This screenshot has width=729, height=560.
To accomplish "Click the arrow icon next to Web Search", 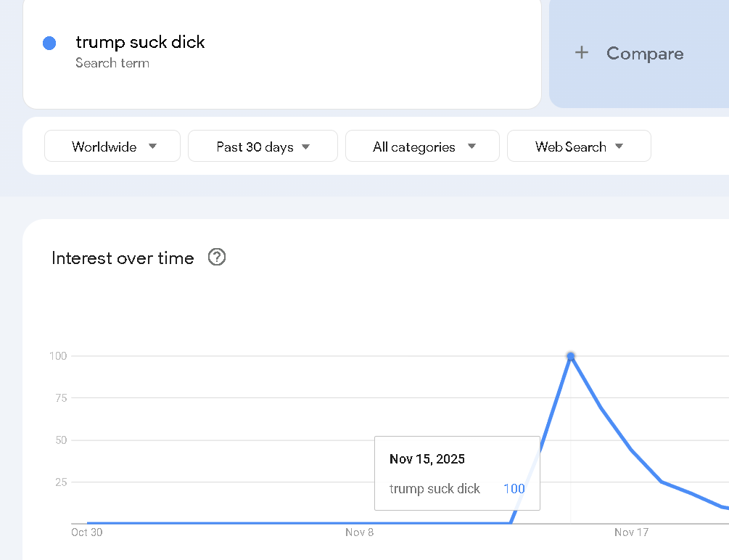I will [619, 147].
